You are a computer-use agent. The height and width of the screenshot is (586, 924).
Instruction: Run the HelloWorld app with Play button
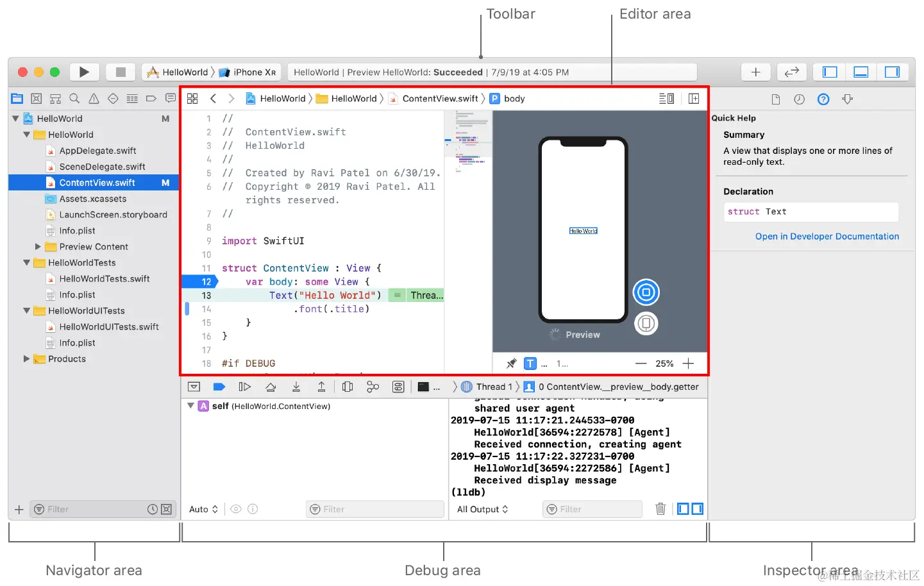click(84, 72)
